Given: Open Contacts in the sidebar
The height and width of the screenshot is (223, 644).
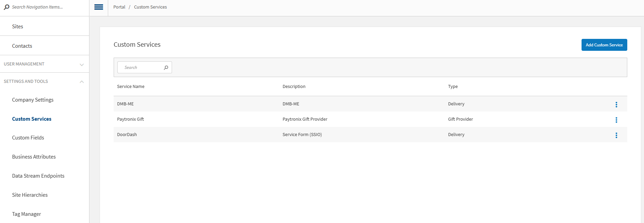Looking at the screenshot, I should click(x=22, y=46).
